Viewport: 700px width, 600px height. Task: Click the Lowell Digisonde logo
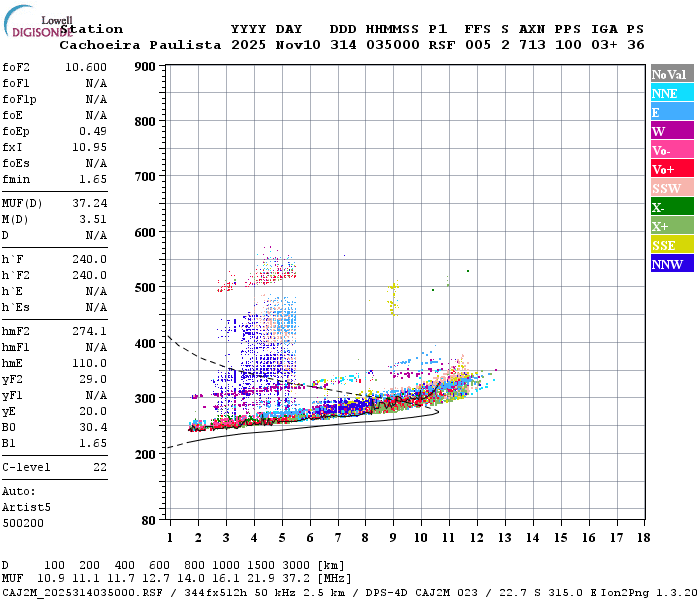(38, 21)
